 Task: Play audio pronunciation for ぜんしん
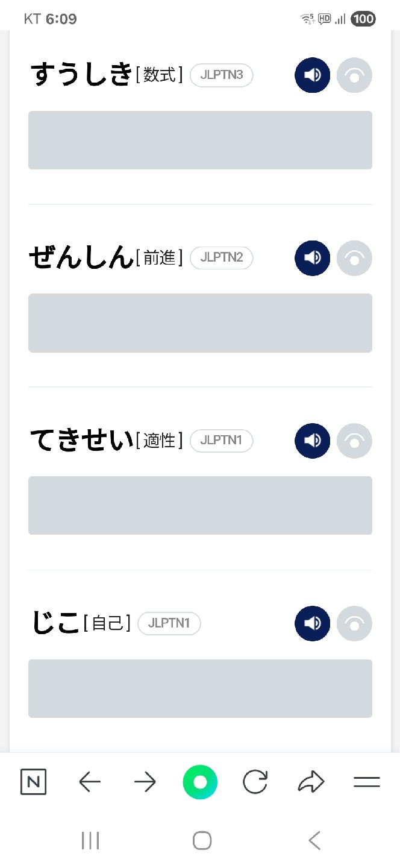click(312, 258)
